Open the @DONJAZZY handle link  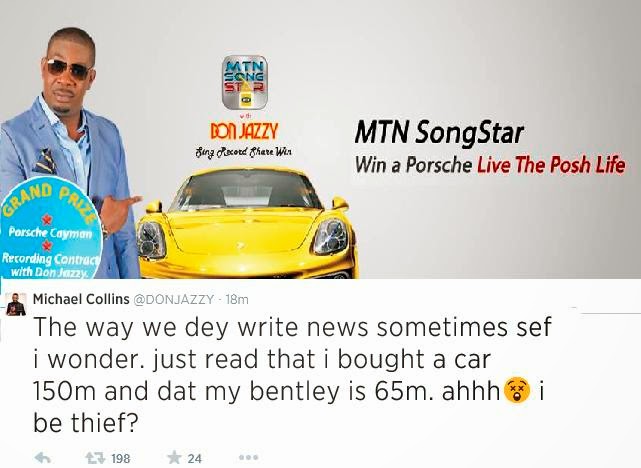coord(173,300)
